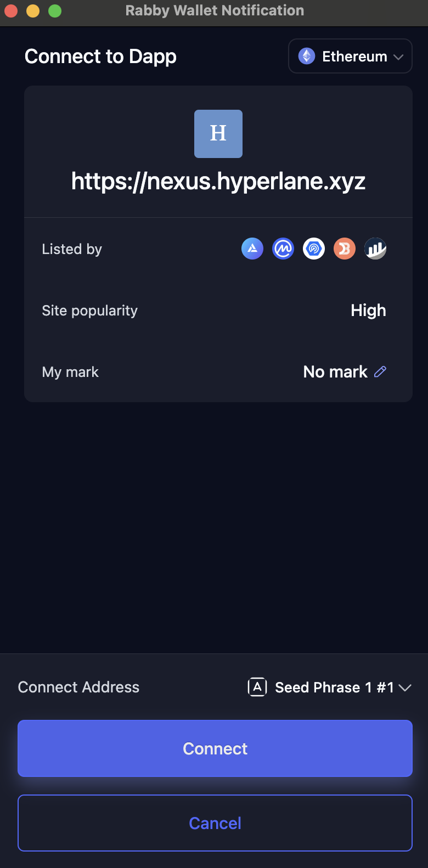Click the "No mark" label

pos(335,372)
